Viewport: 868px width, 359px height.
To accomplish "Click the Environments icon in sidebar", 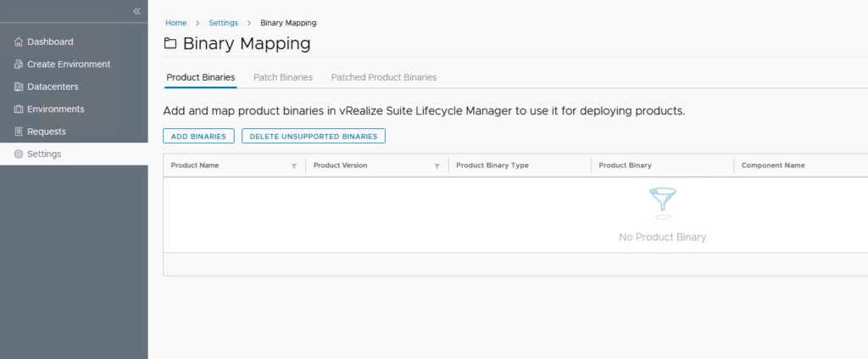I will 19,109.
